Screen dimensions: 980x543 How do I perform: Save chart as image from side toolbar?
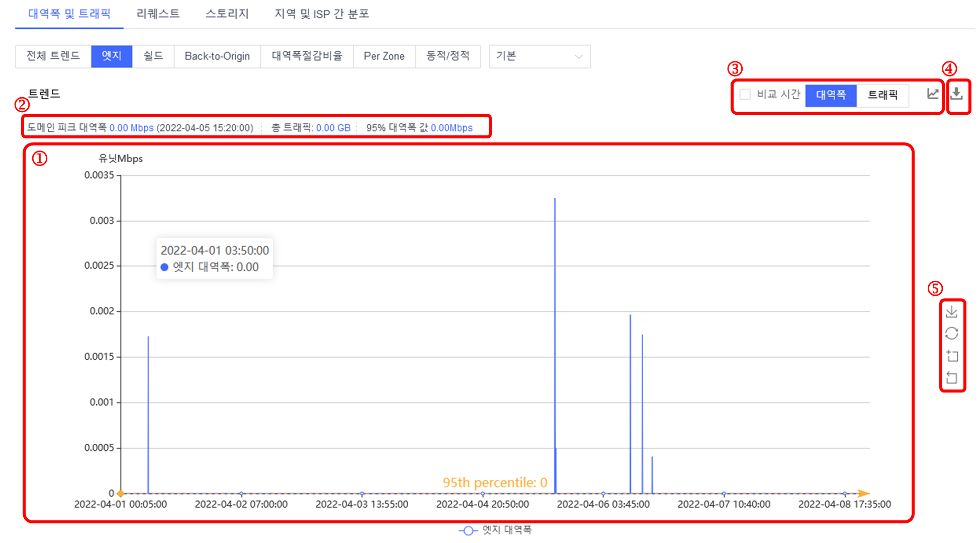951,312
